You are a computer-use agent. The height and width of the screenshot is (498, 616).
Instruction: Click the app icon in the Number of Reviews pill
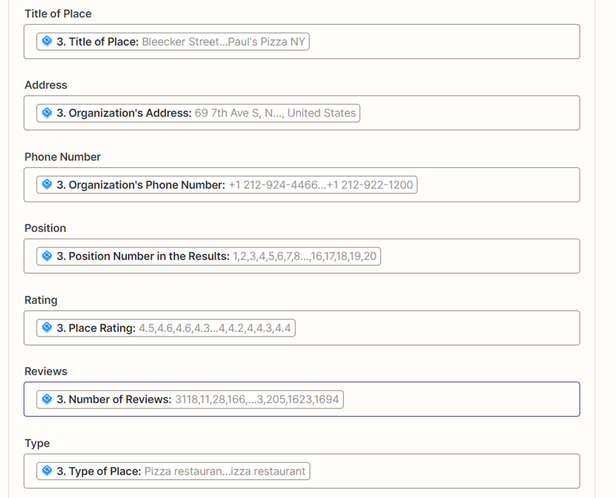47,400
